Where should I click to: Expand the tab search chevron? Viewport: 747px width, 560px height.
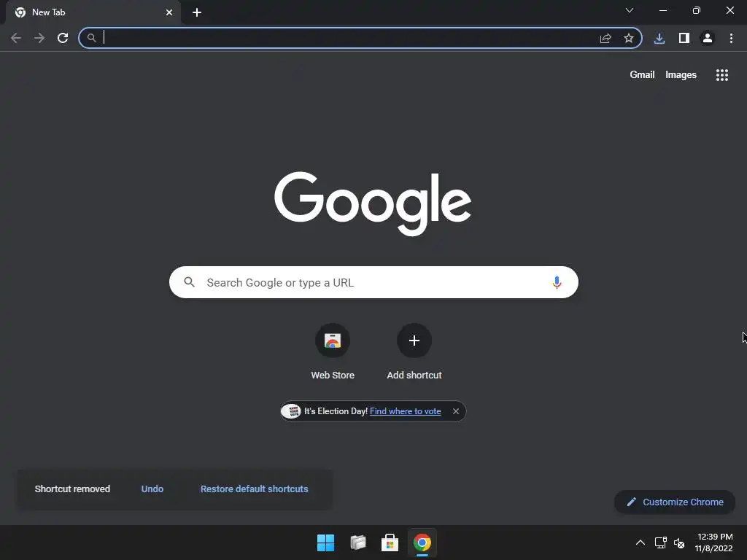pos(630,10)
